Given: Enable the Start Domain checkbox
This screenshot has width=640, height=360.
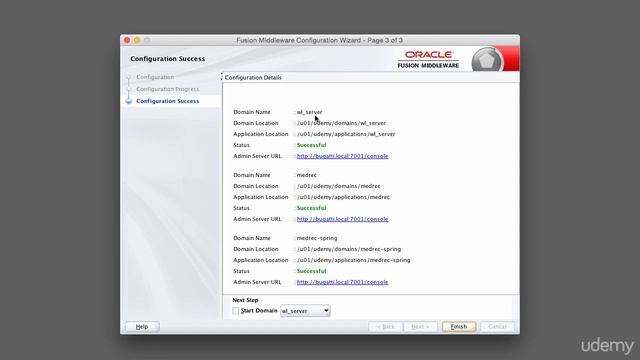Looking at the screenshot, I should pyautogui.click(x=236, y=311).
